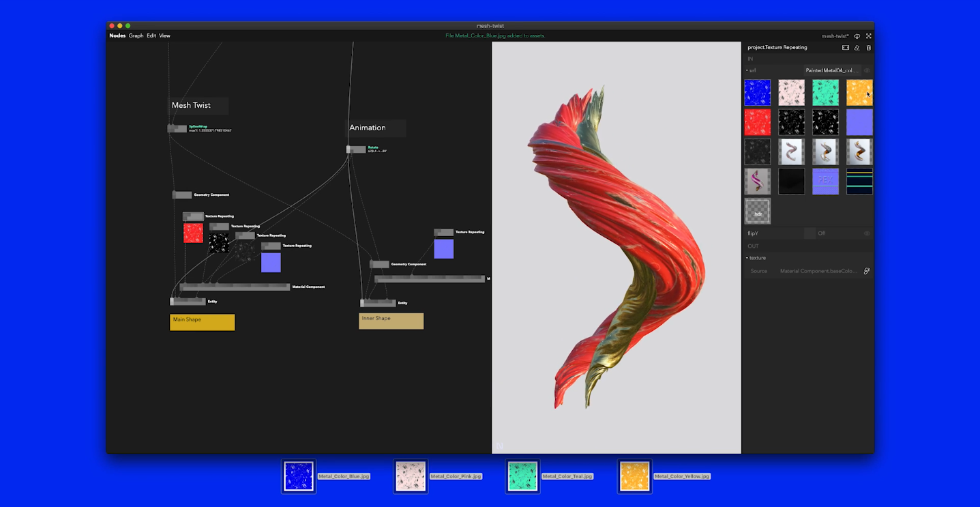Image resolution: width=980 pixels, height=507 pixels.
Task: Toggle visibility eye next to the url field
Action: 867,70
